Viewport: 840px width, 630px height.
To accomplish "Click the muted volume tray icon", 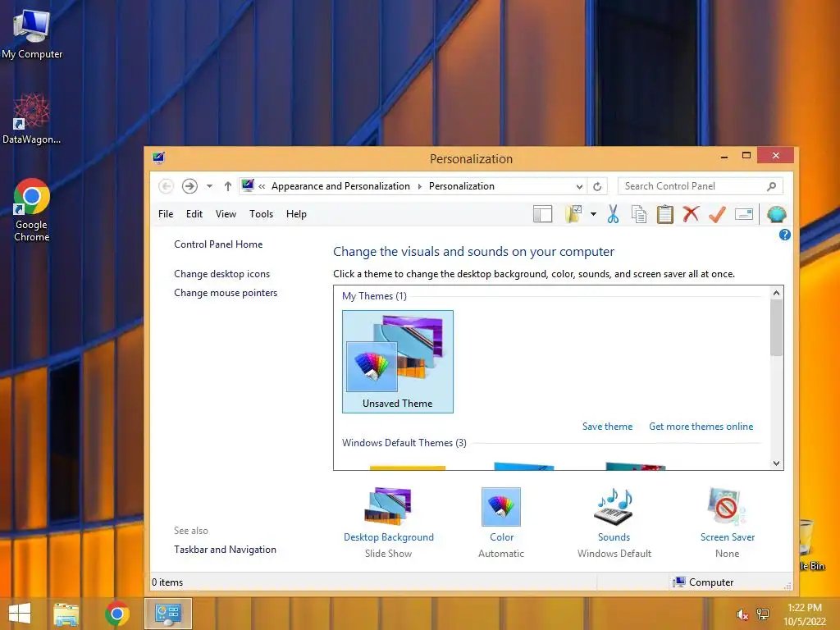I will click(742, 614).
